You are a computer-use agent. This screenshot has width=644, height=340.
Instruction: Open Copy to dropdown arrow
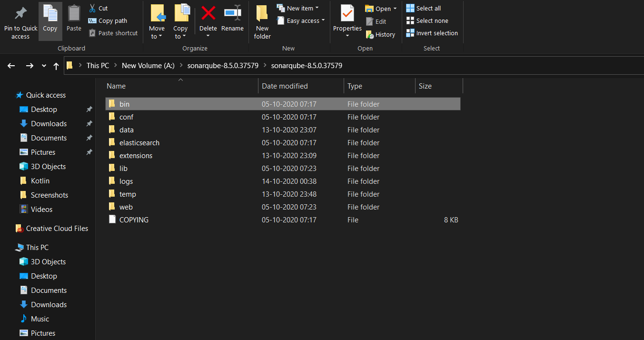pos(184,37)
